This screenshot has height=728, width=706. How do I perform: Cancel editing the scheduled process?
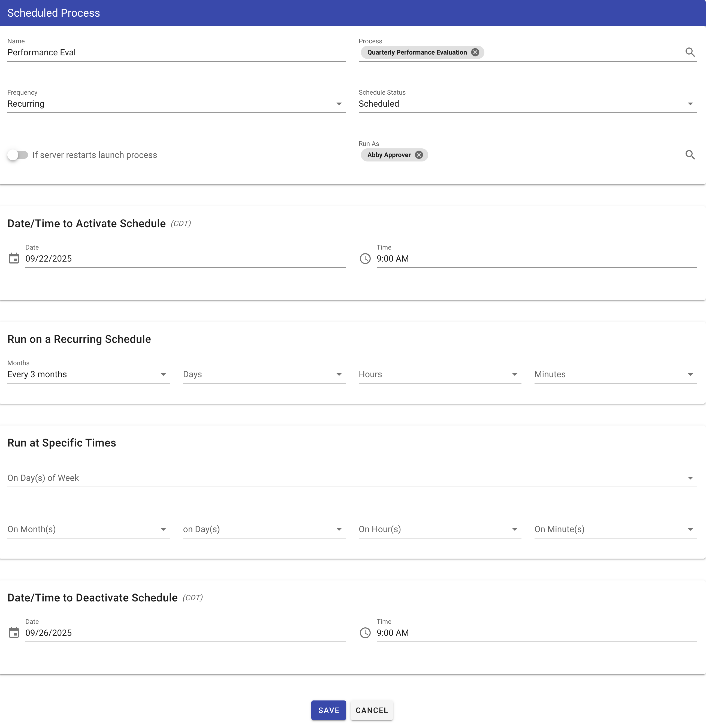point(372,710)
